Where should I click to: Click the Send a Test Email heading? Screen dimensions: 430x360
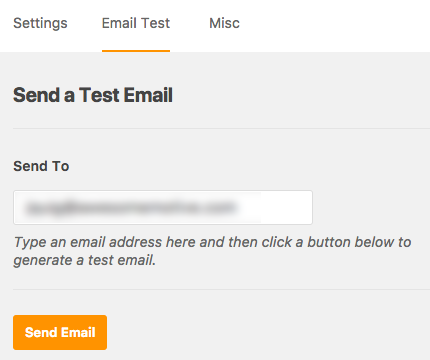[x=93, y=95]
